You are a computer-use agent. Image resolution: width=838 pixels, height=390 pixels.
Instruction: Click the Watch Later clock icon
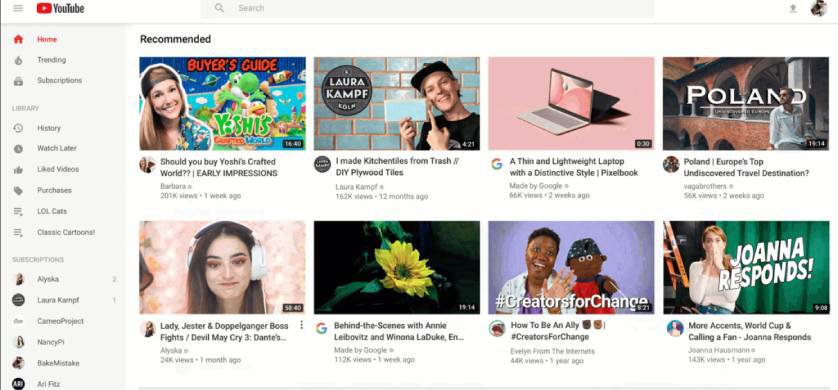pyautogui.click(x=18, y=149)
